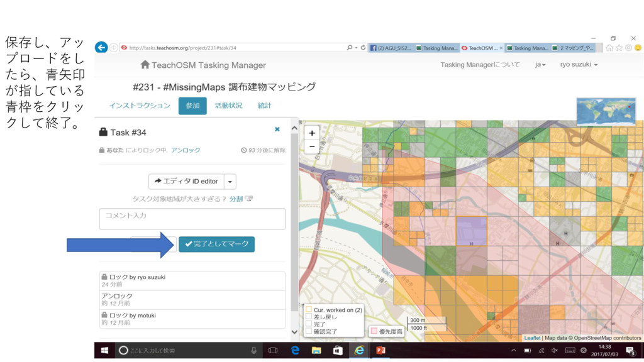Image resolution: width=644 pixels, height=362 pixels.
Task: Switch to the インストラクション tab
Action: (139, 106)
